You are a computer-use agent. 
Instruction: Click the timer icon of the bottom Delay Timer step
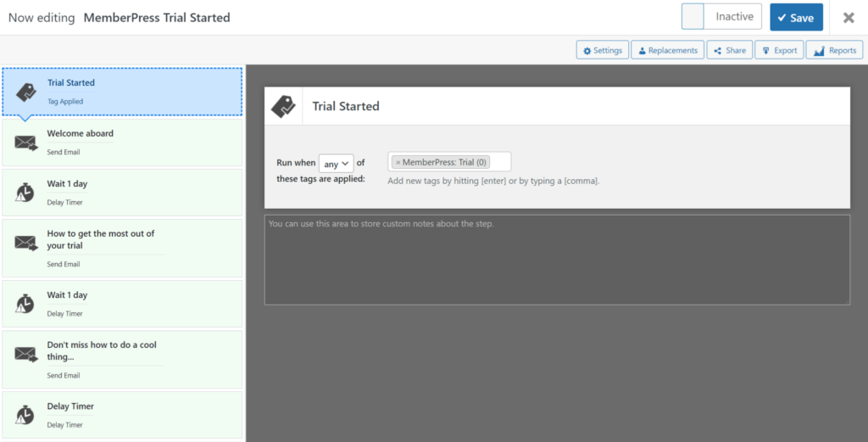(25, 416)
